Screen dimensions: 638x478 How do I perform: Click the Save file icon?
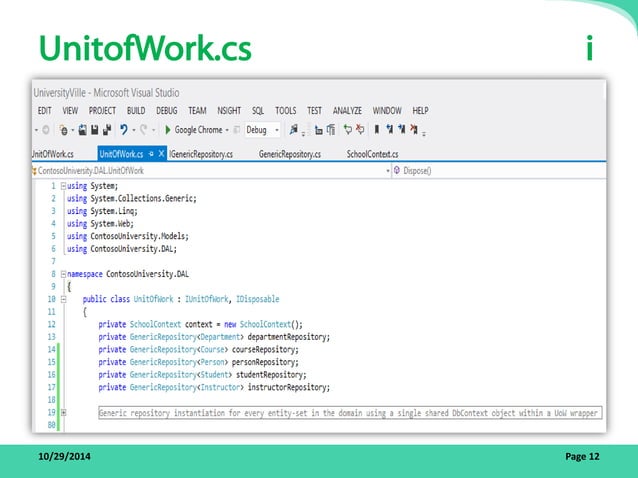click(92, 130)
